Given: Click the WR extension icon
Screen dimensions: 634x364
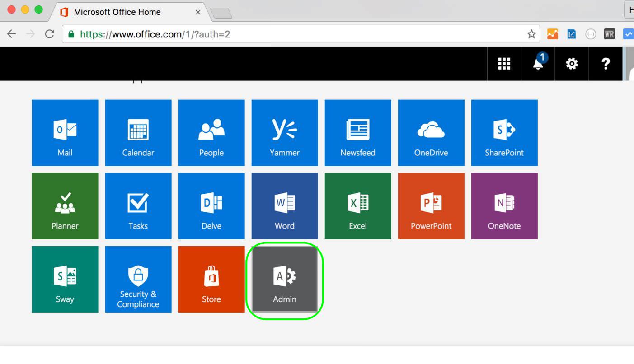Looking at the screenshot, I should click(x=609, y=34).
